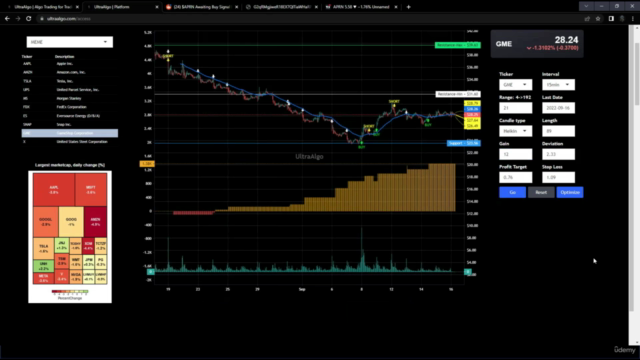640x360 pixels.
Task: Click the Reset button
Action: [x=541, y=192]
